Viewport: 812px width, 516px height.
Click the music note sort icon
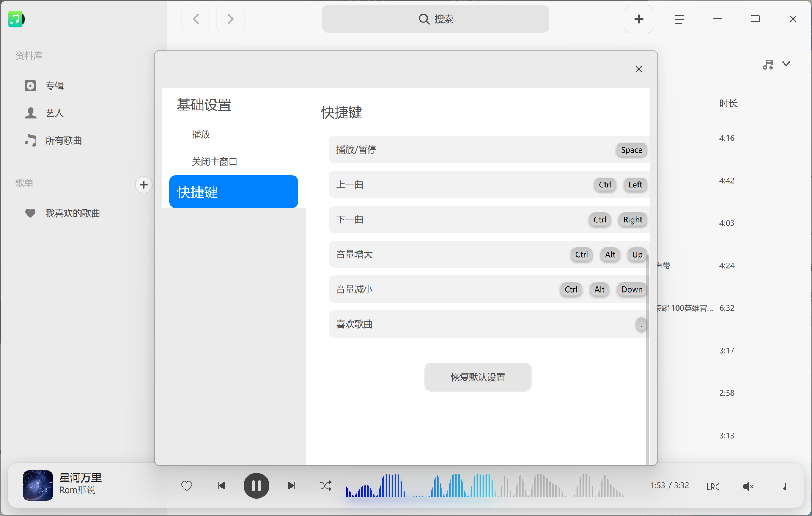pos(768,65)
